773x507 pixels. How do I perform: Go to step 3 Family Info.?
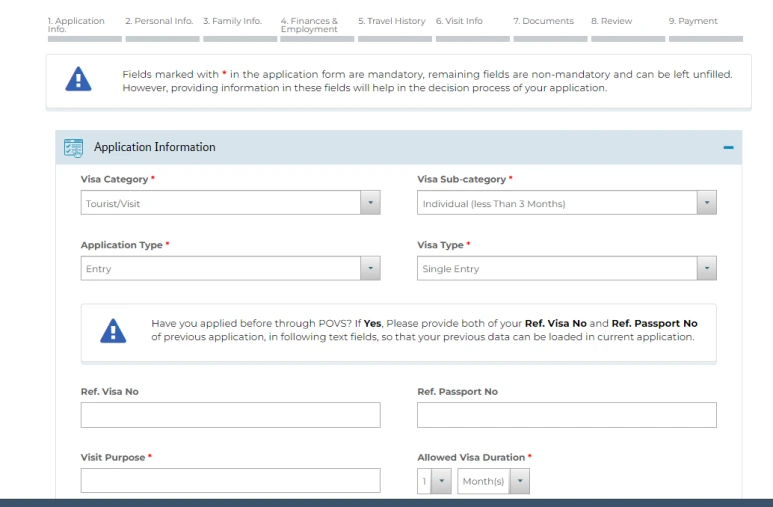tap(240, 29)
